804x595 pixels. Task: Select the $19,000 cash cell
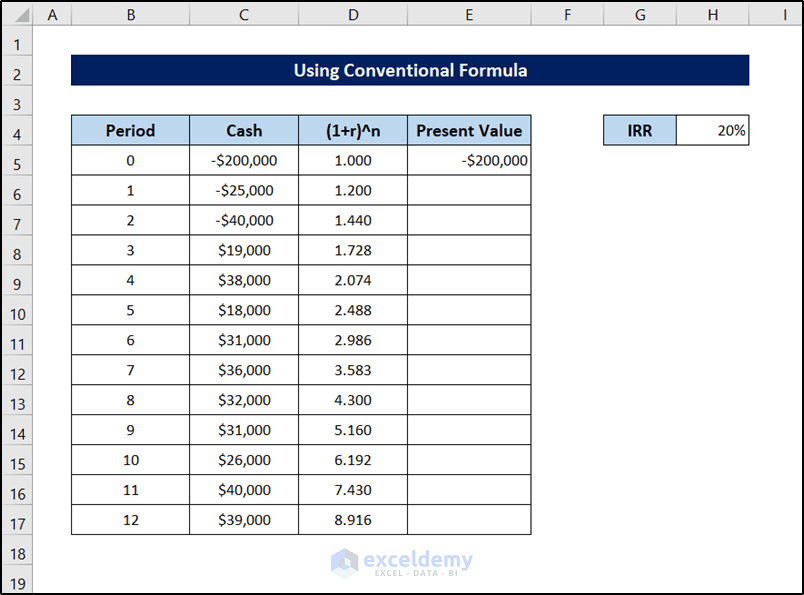click(244, 250)
